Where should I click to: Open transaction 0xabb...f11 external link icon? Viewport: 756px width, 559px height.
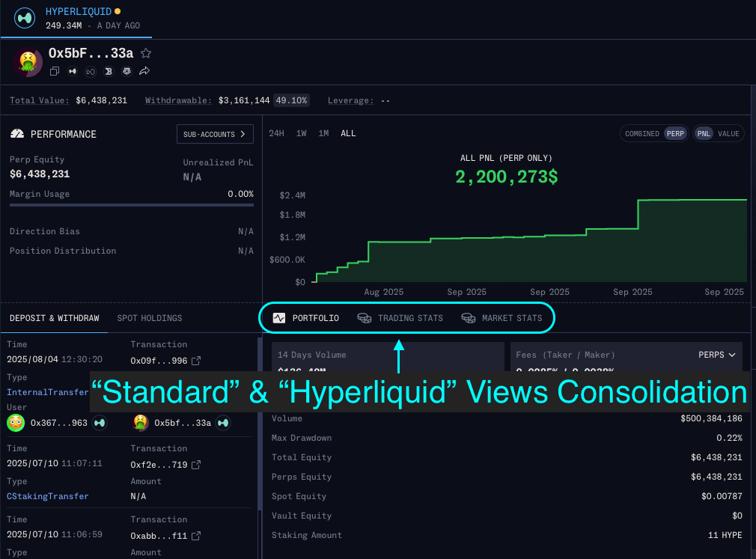pyautogui.click(x=196, y=535)
